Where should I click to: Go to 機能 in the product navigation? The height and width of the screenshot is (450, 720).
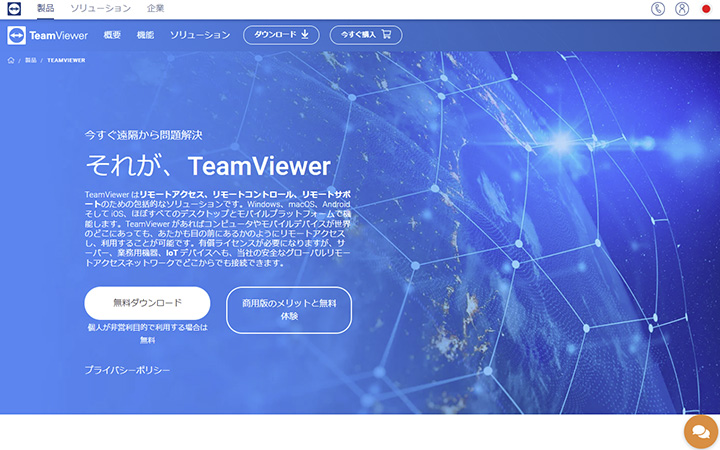tap(145, 35)
